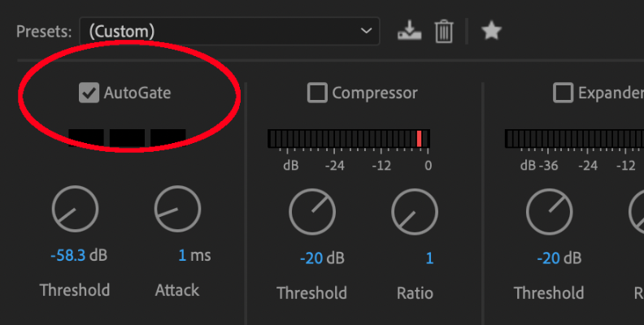This screenshot has height=325, width=644.
Task: Click the Compressor Threshold knob
Action: coord(312,212)
